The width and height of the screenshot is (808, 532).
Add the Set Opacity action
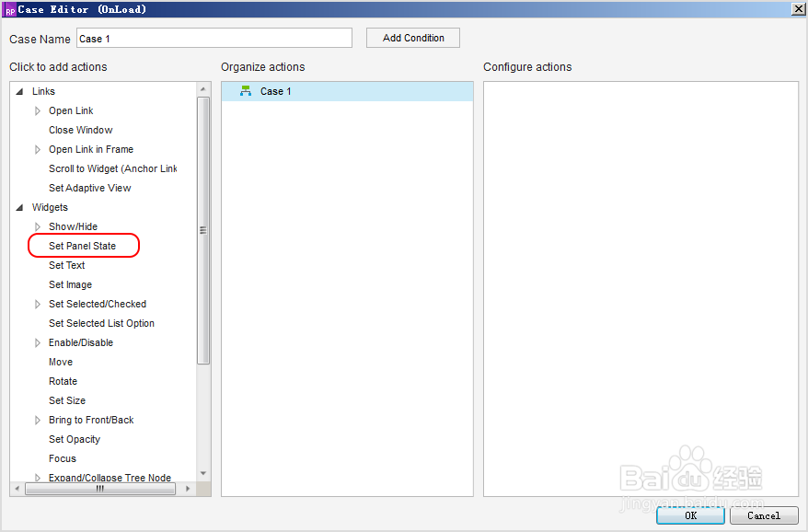pos(75,439)
